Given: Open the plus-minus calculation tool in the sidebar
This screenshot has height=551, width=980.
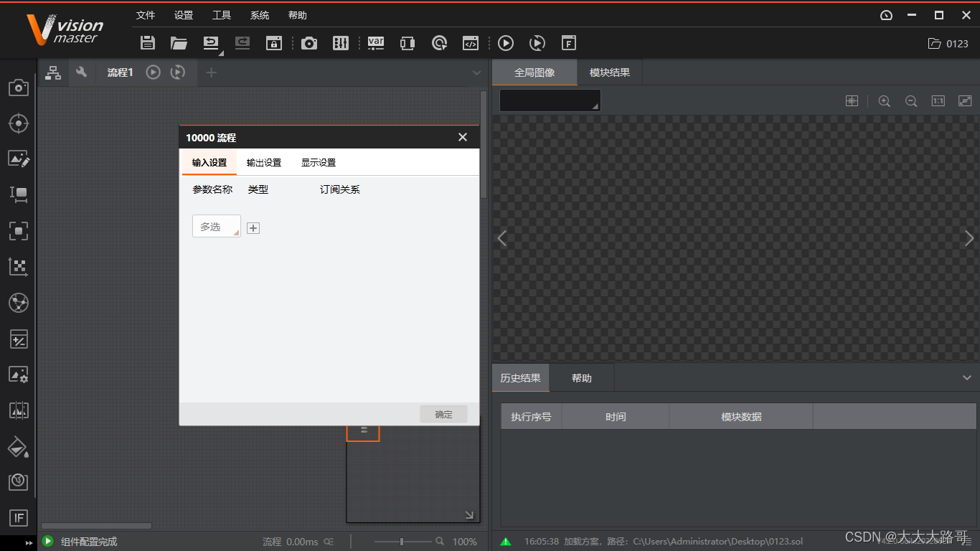Looking at the screenshot, I should [x=19, y=339].
